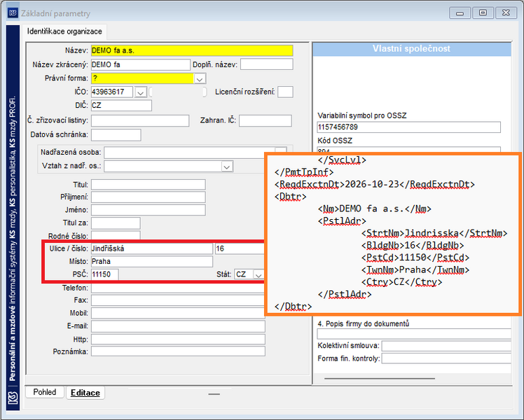Maximize the Základní parametry window
Image resolution: width=524 pixels, height=420 pixels.
tap(483, 13)
